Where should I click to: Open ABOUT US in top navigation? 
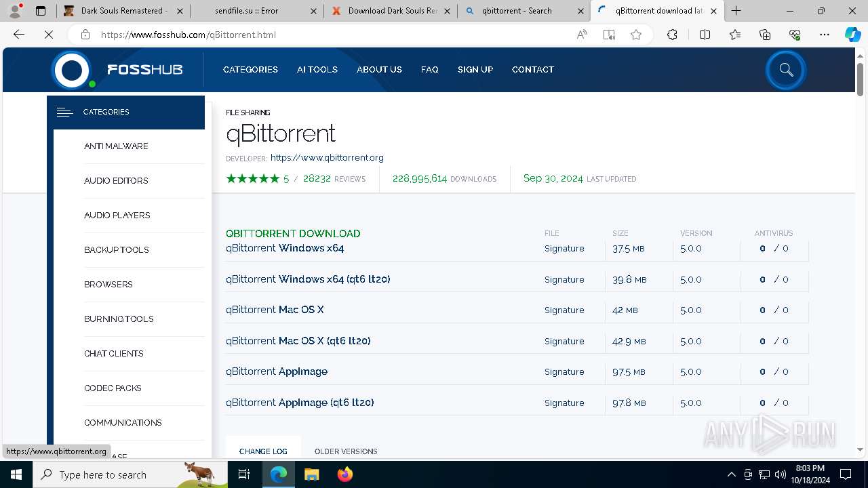point(379,70)
